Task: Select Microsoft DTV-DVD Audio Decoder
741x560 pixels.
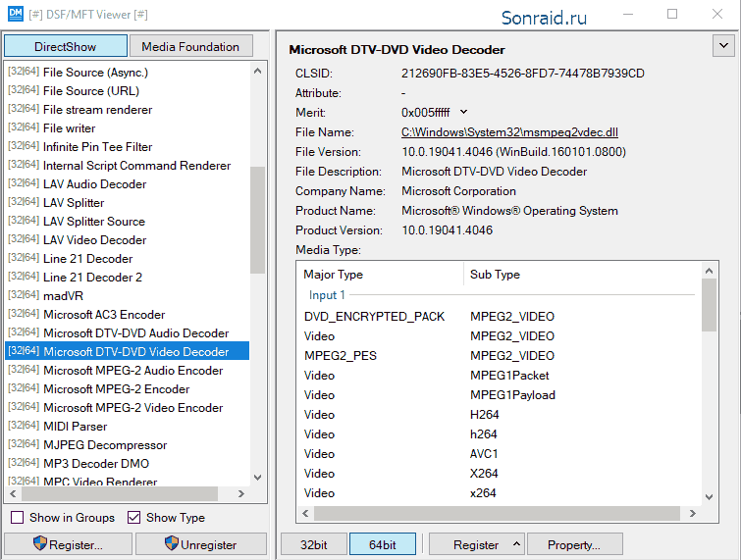Action: (128, 333)
